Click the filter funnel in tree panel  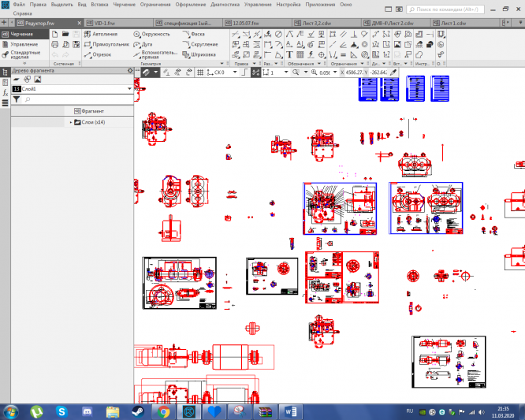[x=16, y=99]
